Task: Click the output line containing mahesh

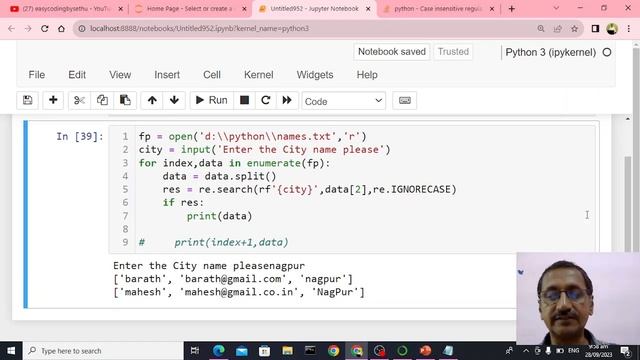Action: 239,292
